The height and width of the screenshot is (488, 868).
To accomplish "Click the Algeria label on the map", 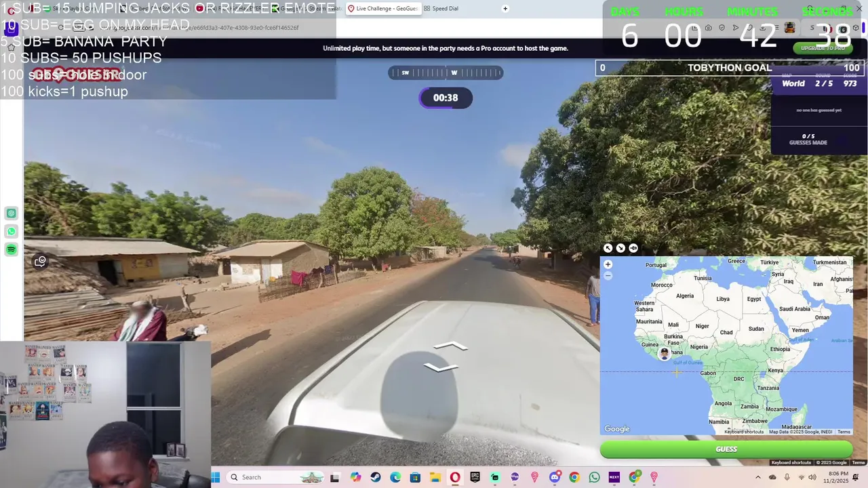I will [685, 296].
